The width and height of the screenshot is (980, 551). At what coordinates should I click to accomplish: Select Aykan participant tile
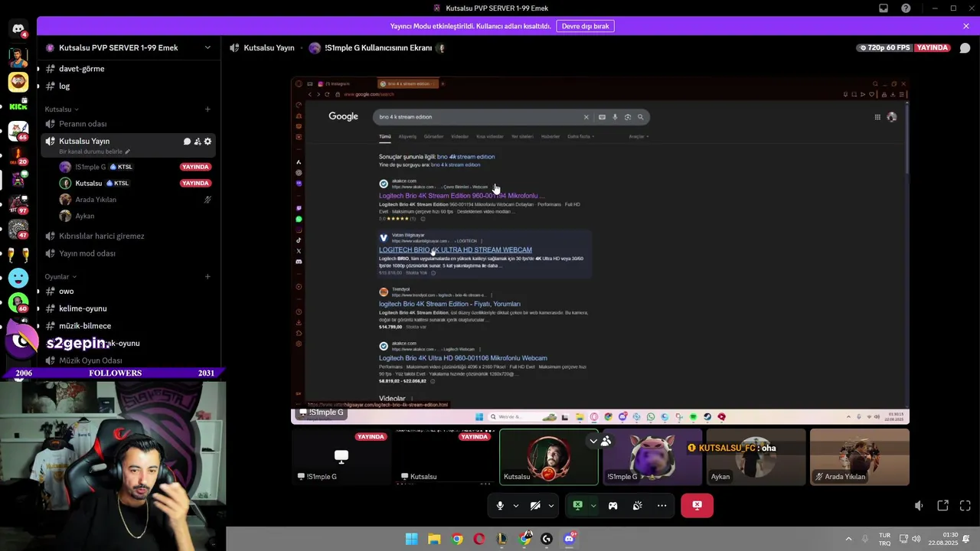pyautogui.click(x=756, y=457)
